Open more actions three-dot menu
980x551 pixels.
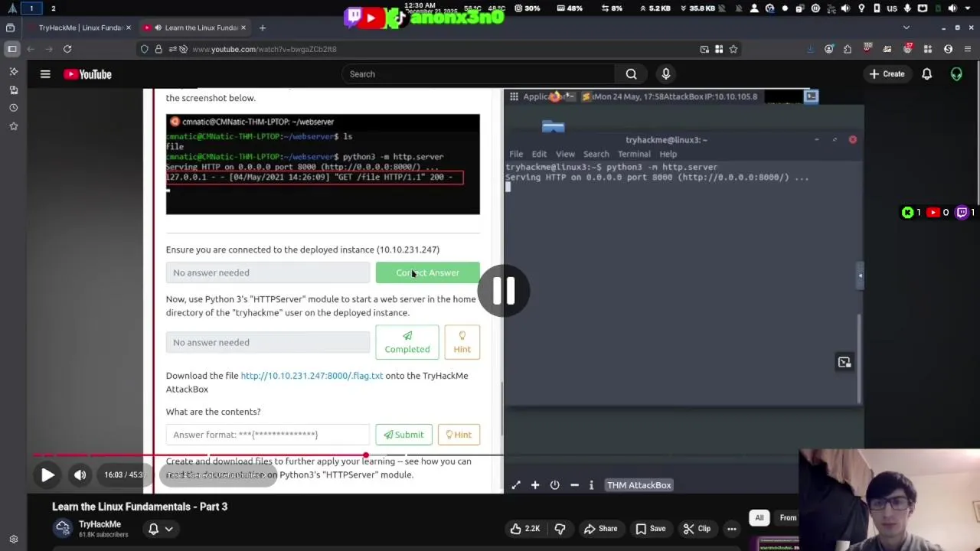pos(732,529)
